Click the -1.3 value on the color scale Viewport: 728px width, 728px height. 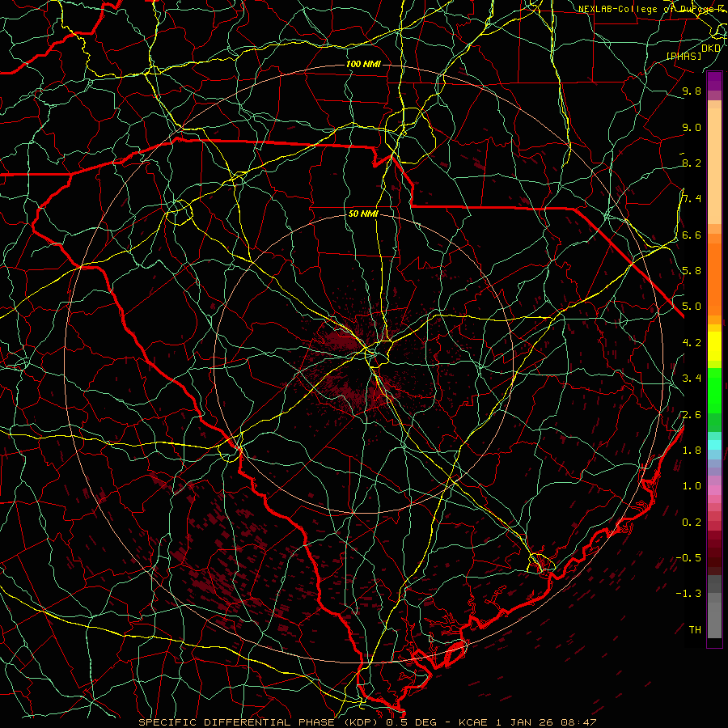coord(688,594)
